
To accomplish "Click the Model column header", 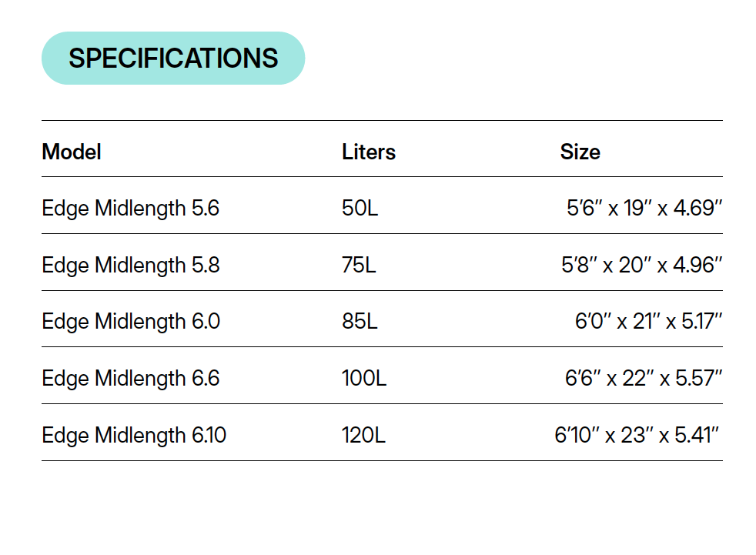I will pos(72,152).
